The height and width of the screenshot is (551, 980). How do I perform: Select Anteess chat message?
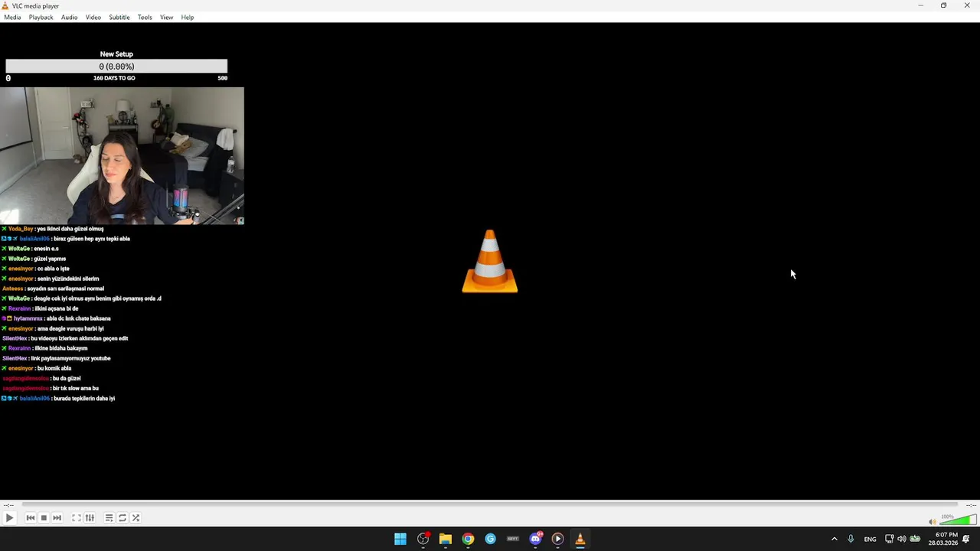click(x=53, y=289)
